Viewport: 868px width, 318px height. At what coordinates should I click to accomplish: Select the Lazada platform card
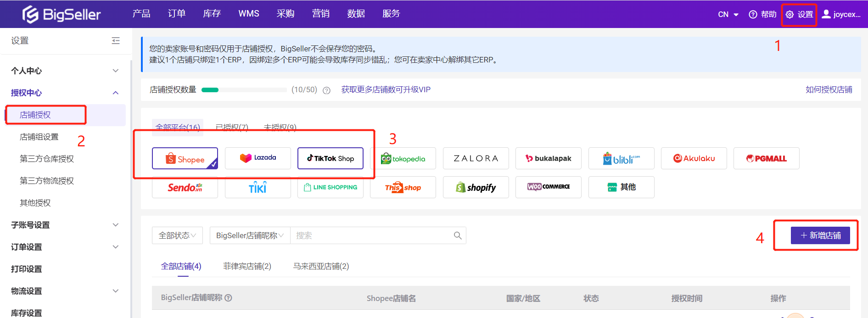[258, 158]
